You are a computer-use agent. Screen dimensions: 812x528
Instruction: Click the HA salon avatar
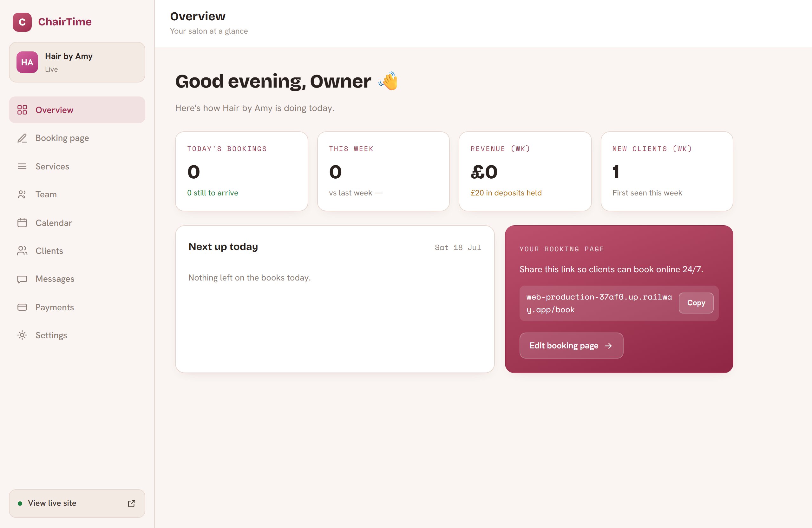[x=27, y=62]
